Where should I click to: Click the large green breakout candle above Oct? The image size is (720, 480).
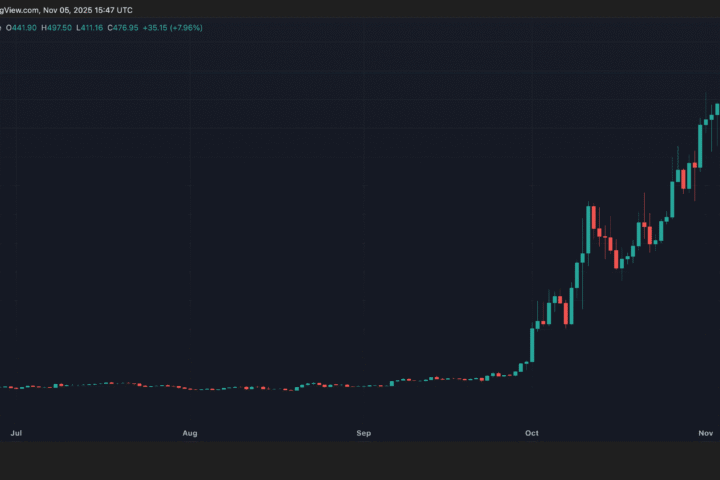click(x=532, y=345)
